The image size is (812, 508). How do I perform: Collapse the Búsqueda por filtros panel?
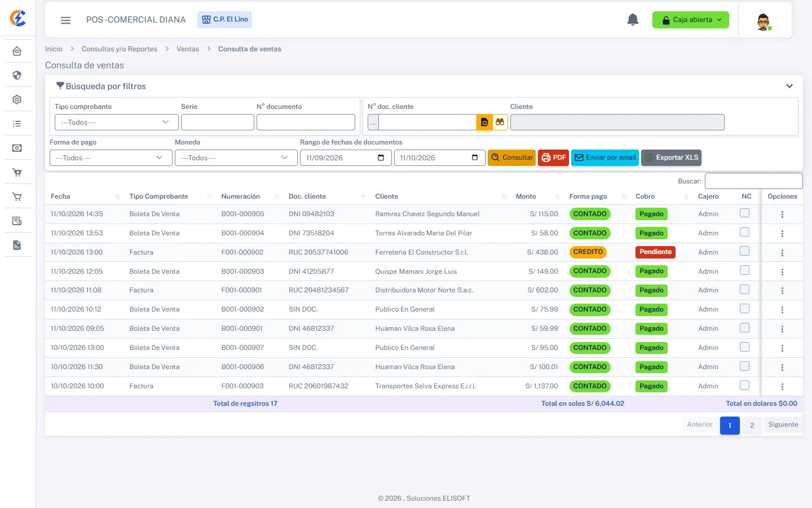[x=789, y=86]
